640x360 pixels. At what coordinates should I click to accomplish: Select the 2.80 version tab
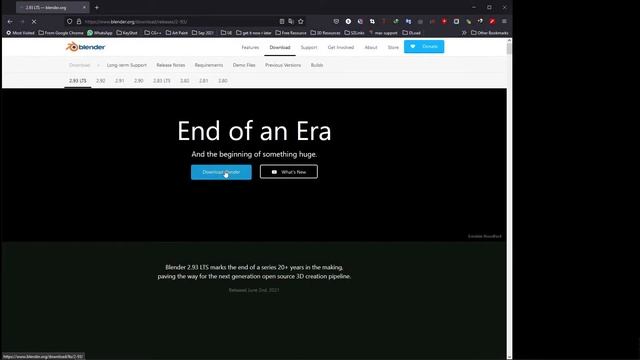[x=223, y=81]
